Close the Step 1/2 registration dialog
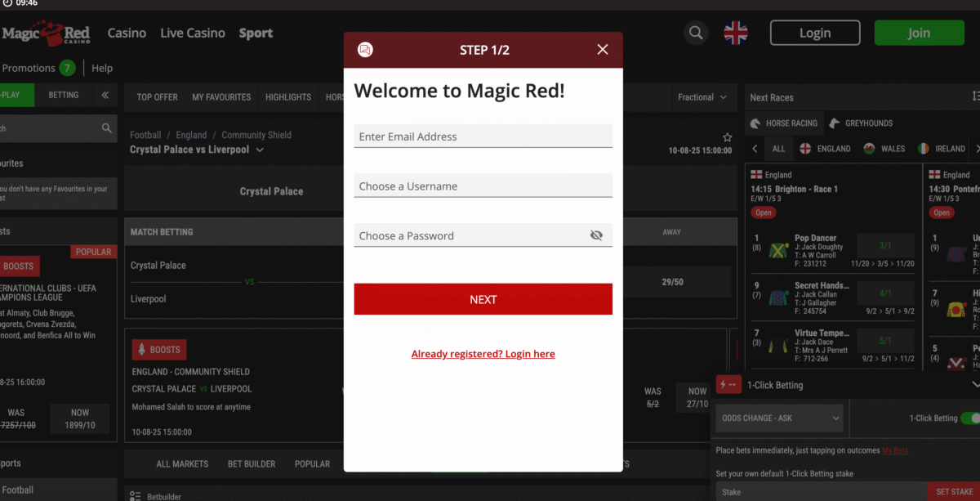The image size is (980, 501). click(x=603, y=50)
